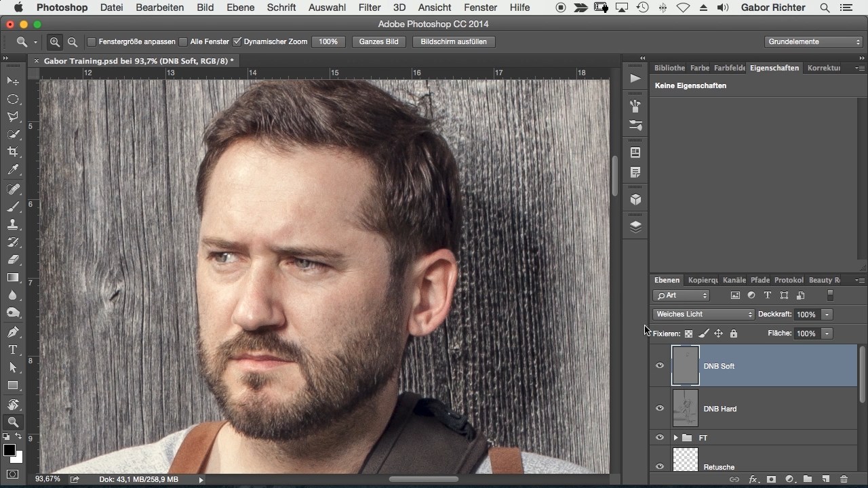
Task: Switch to Kanäle tab
Action: (734, 280)
